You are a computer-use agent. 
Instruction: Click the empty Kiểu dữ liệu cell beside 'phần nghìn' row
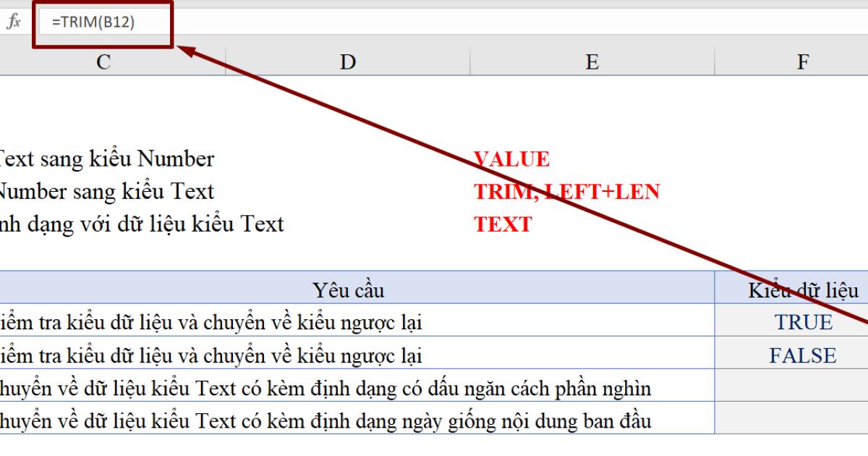(791, 386)
